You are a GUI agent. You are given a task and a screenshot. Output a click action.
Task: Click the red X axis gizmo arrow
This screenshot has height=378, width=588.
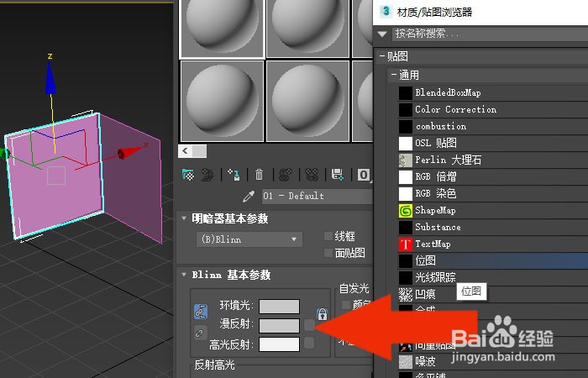pos(130,151)
